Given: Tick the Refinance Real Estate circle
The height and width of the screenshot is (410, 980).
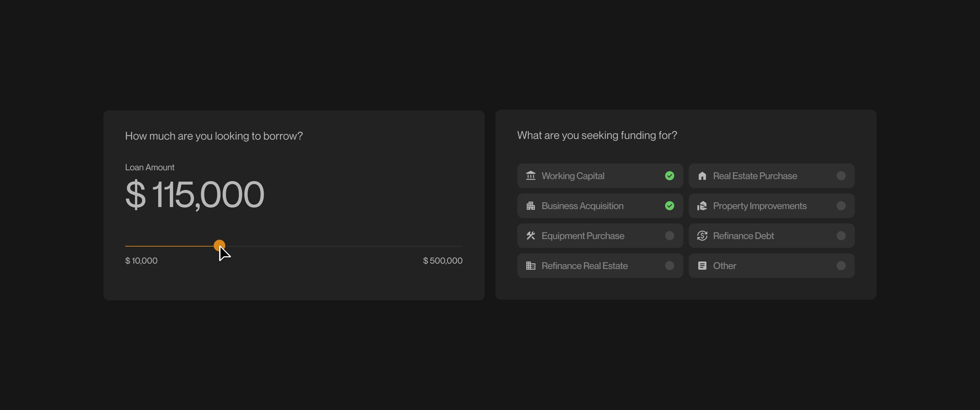Looking at the screenshot, I should 670,266.
